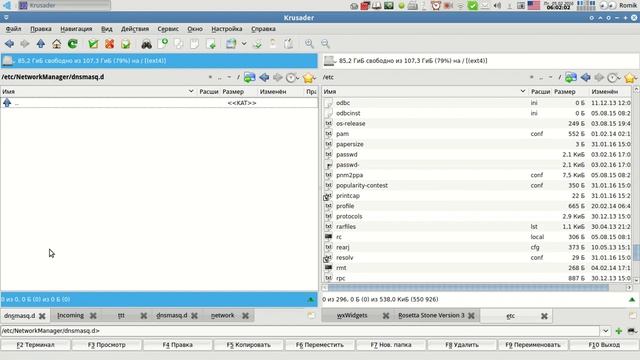Unselect all files with the red cross icon
The height and width of the screenshot is (360, 640).
109,44
